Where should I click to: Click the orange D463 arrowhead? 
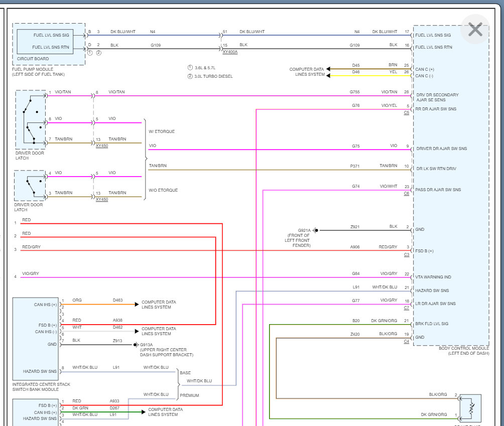pyautogui.click(x=136, y=304)
